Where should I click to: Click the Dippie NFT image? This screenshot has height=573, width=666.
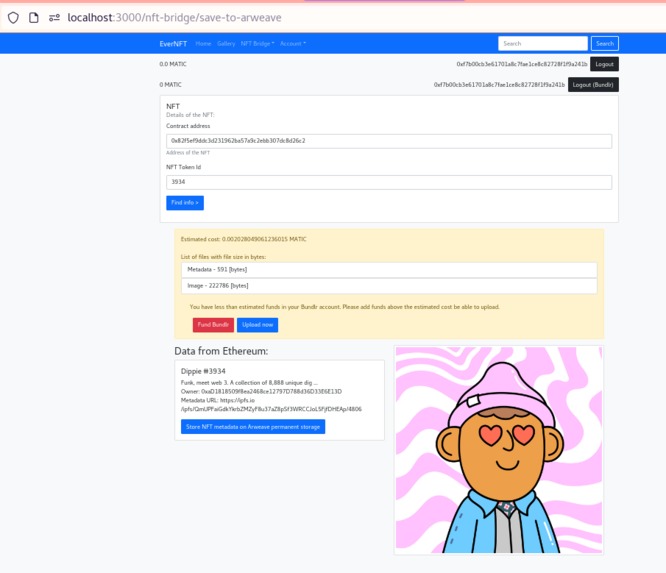[x=499, y=450]
